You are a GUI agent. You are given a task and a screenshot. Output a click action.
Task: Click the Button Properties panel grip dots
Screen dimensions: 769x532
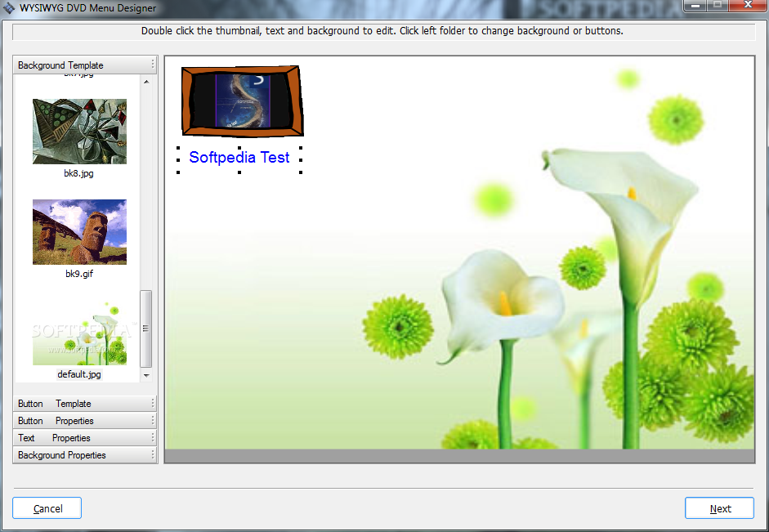click(x=153, y=421)
